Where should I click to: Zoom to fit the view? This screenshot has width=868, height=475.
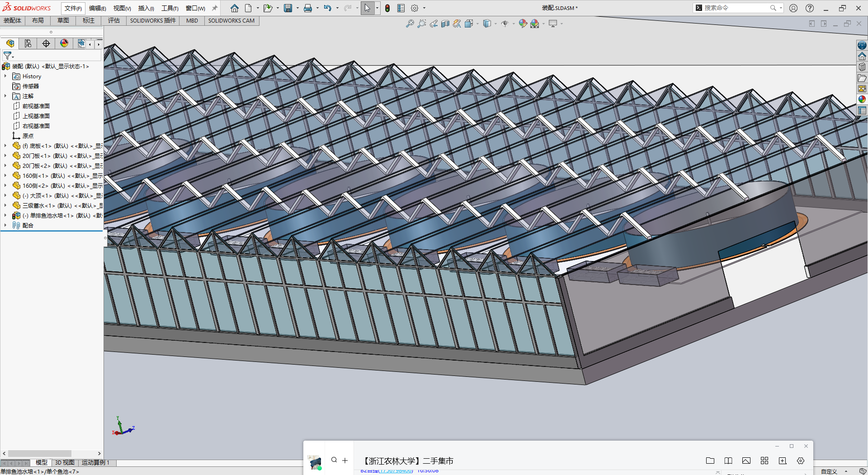click(410, 24)
